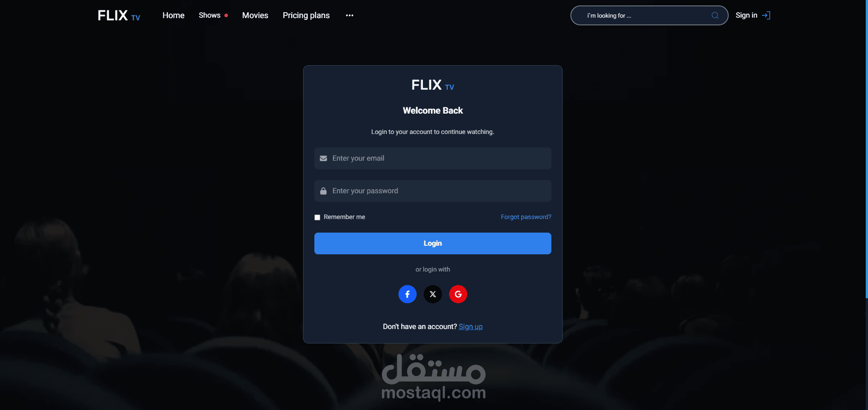The height and width of the screenshot is (410, 868).
Task: Click the padlock icon in password field
Action: point(323,191)
